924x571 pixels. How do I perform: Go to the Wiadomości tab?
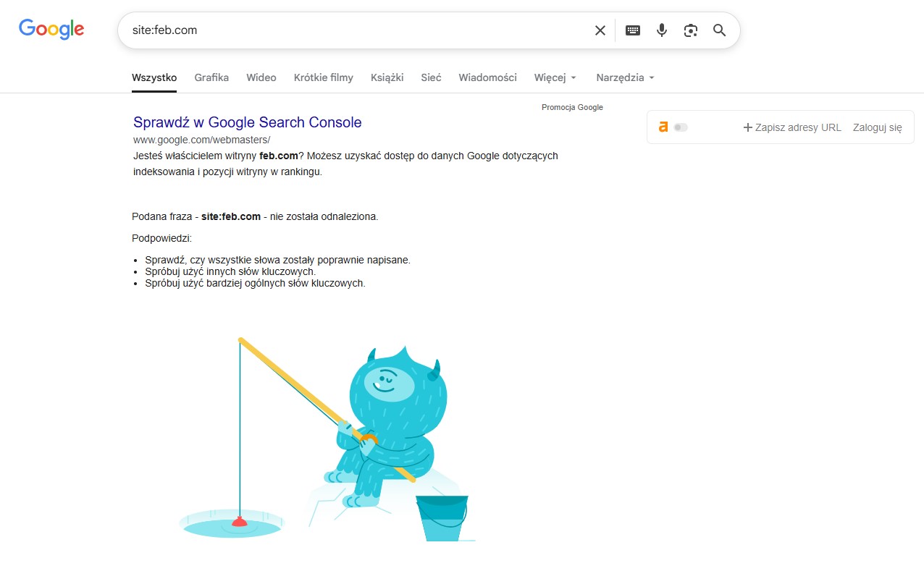(487, 77)
